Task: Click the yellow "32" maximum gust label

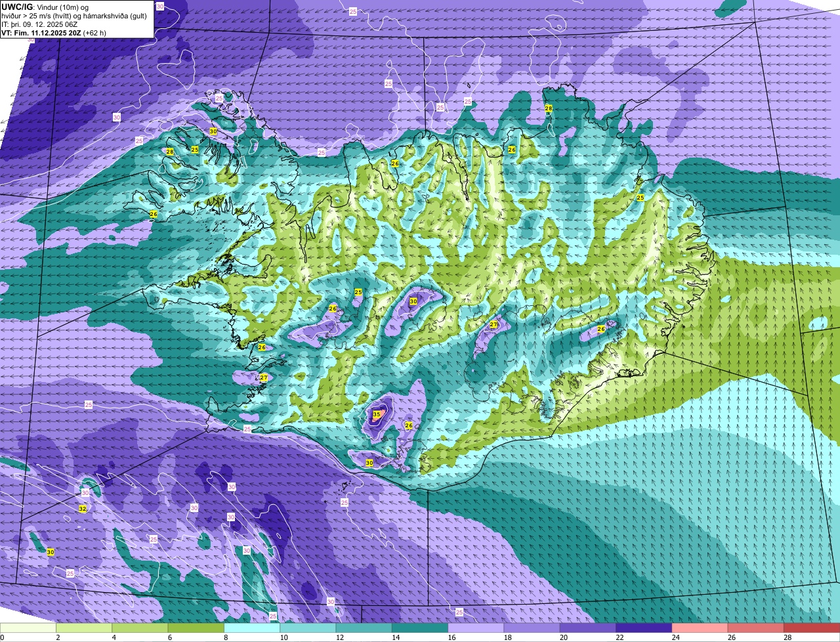Action: pos(83,509)
